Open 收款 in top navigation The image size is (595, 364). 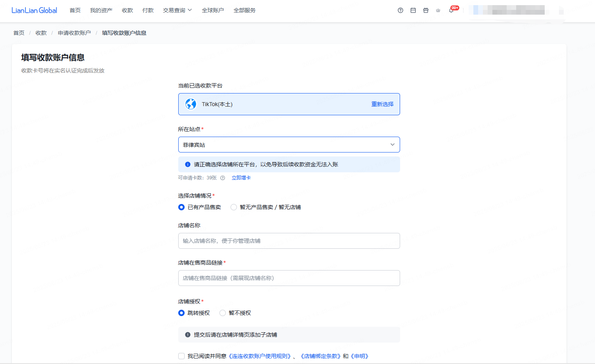[128, 10]
